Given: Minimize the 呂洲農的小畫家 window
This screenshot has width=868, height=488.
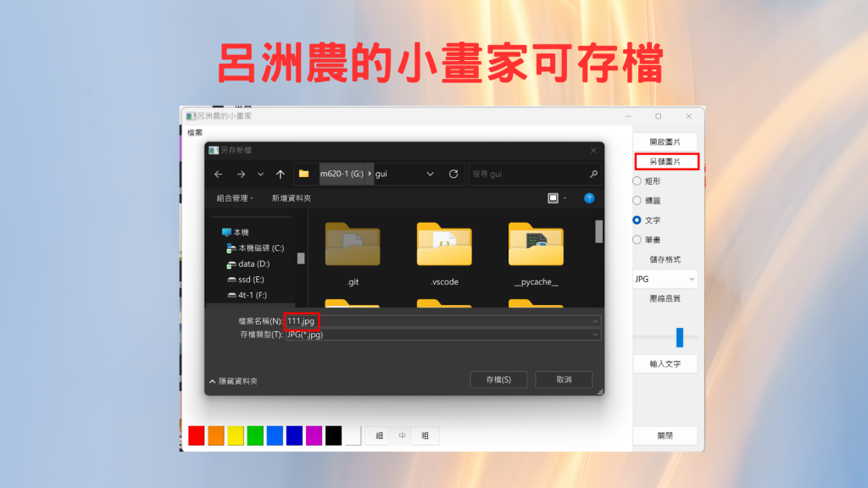Looking at the screenshot, I should click(628, 116).
